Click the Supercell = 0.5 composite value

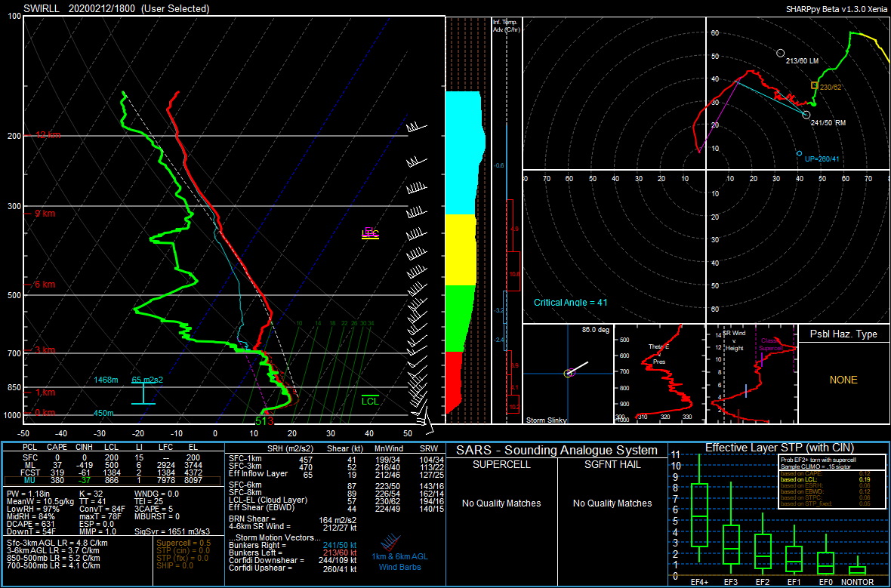[183, 543]
